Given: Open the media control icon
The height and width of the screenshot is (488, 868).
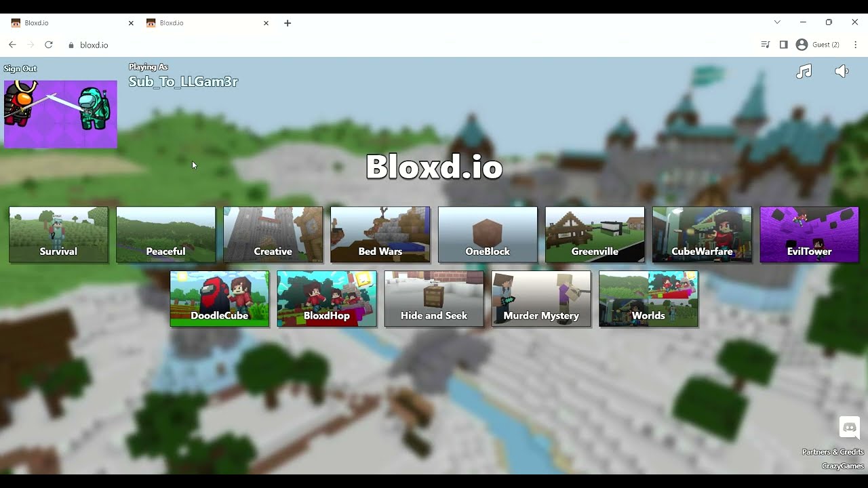Looking at the screenshot, I should click(766, 45).
